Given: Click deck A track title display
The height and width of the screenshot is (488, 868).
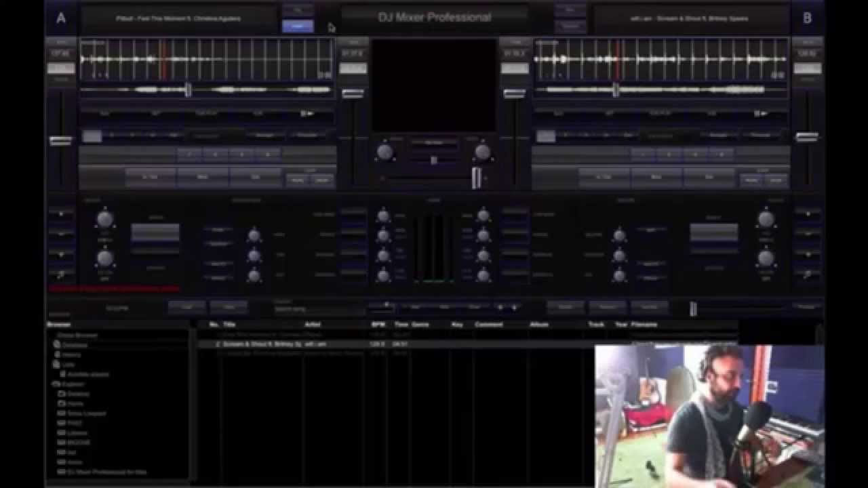Looking at the screenshot, I should (x=178, y=19).
